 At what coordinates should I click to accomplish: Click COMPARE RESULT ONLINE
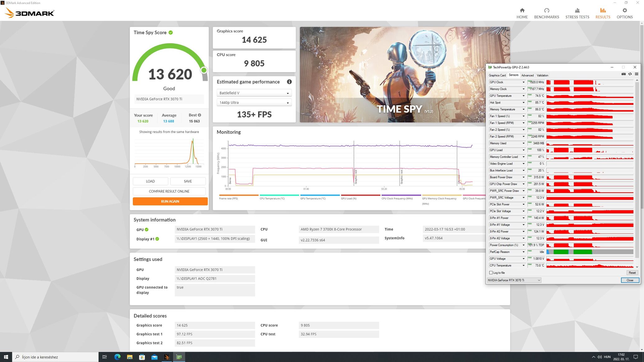169,191
